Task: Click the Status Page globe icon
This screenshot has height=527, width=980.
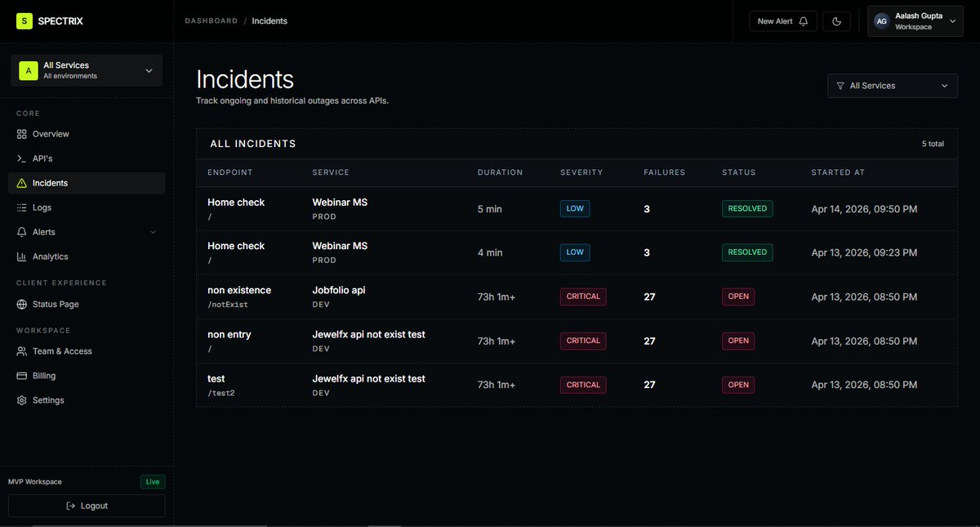Action: (22, 304)
